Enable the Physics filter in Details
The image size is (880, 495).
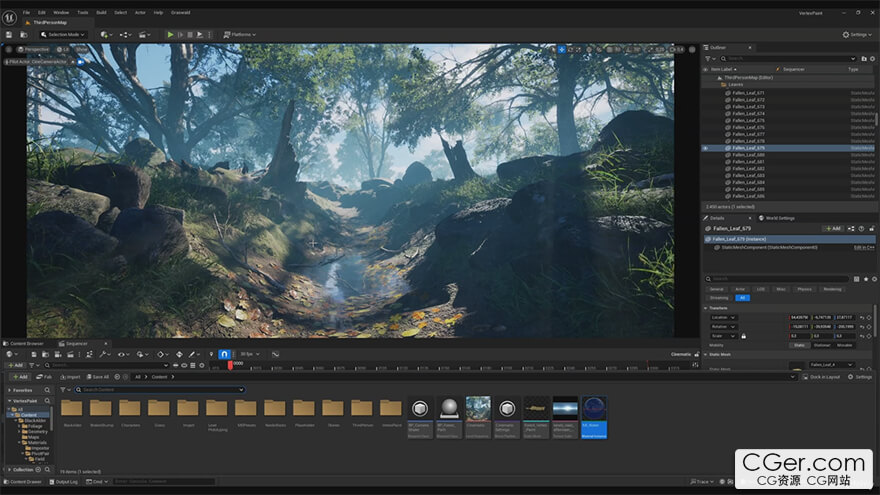click(x=804, y=289)
